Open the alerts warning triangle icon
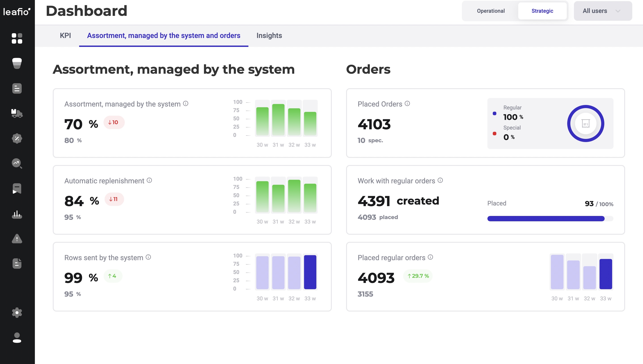The image size is (643, 364). point(17,239)
